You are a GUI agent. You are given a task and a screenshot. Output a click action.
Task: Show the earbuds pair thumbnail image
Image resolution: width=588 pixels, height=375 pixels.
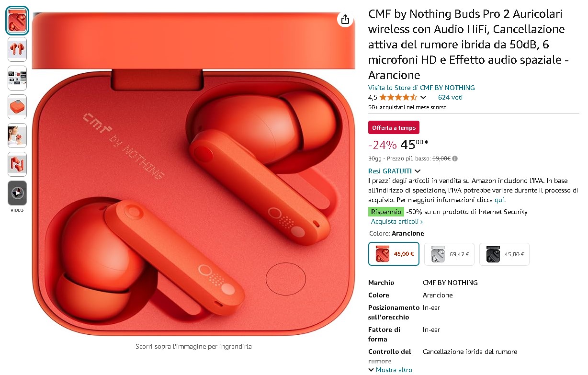pos(17,49)
